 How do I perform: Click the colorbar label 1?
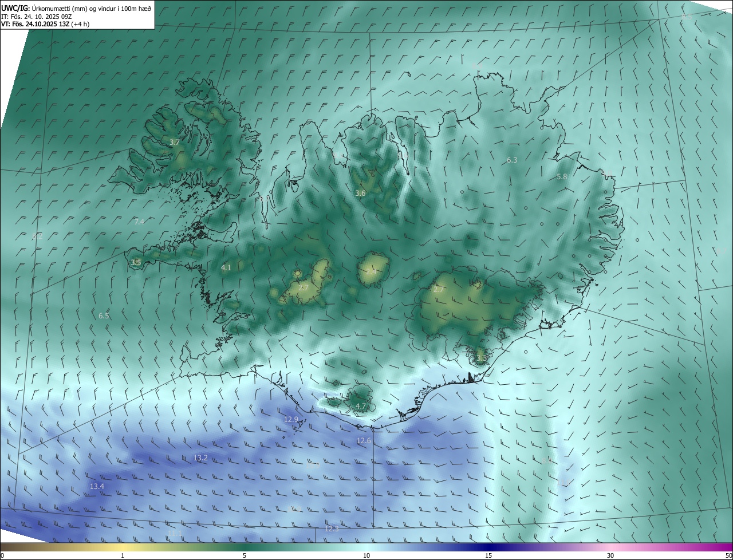(123, 555)
